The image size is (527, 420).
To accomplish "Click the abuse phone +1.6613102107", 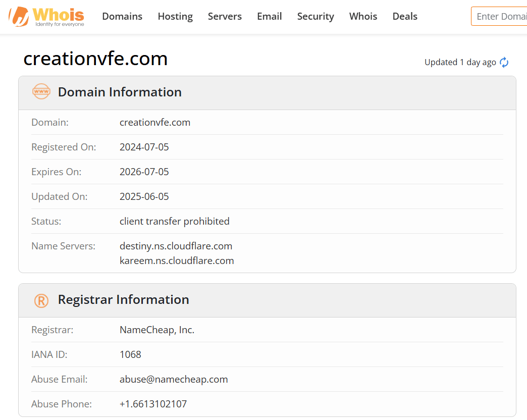I will click(153, 404).
